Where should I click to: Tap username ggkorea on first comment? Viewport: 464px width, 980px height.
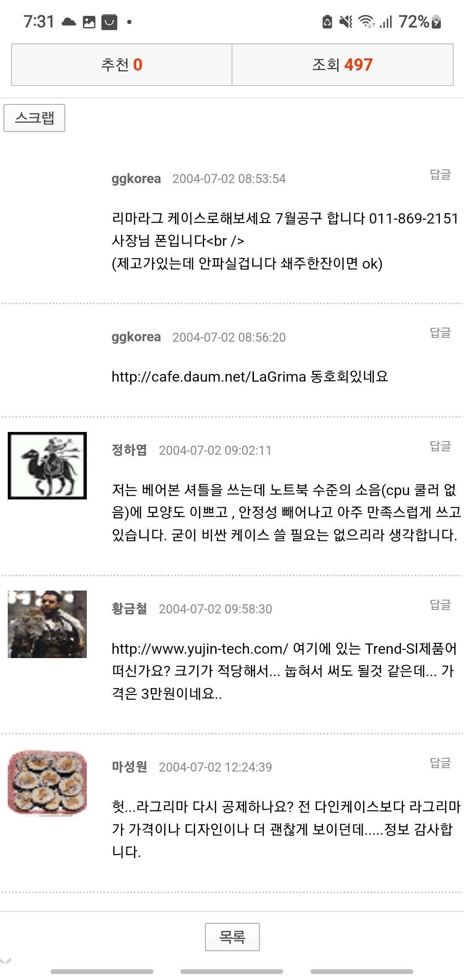[136, 179]
